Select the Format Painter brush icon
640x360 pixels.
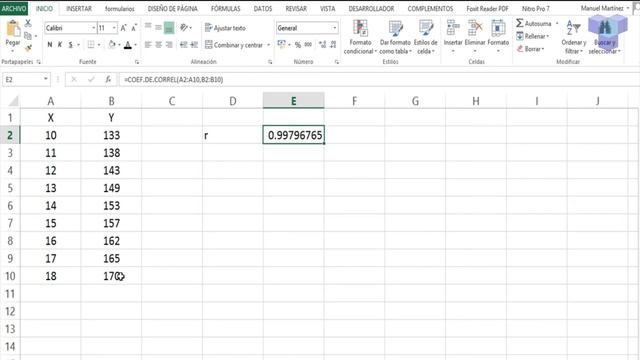pyautogui.click(x=28, y=48)
